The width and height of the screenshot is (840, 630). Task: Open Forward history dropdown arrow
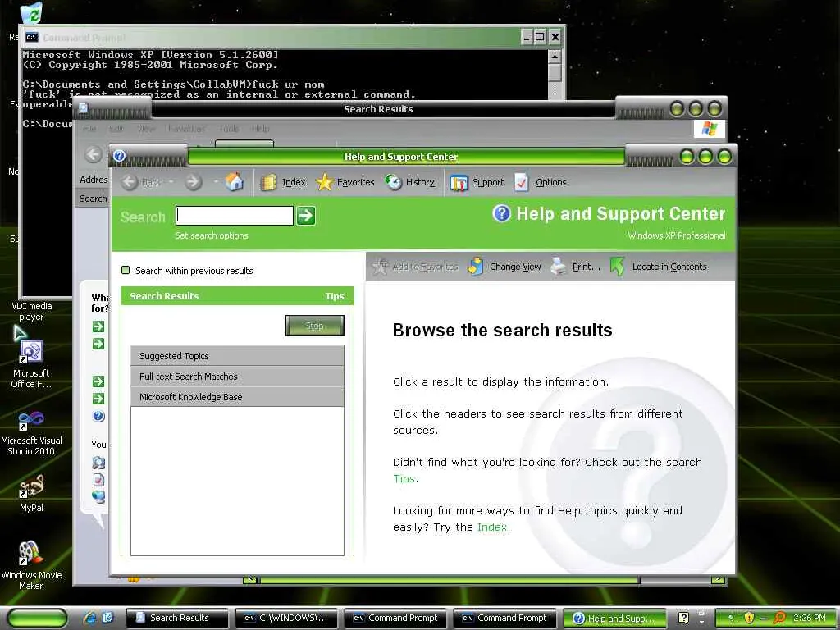(216, 182)
